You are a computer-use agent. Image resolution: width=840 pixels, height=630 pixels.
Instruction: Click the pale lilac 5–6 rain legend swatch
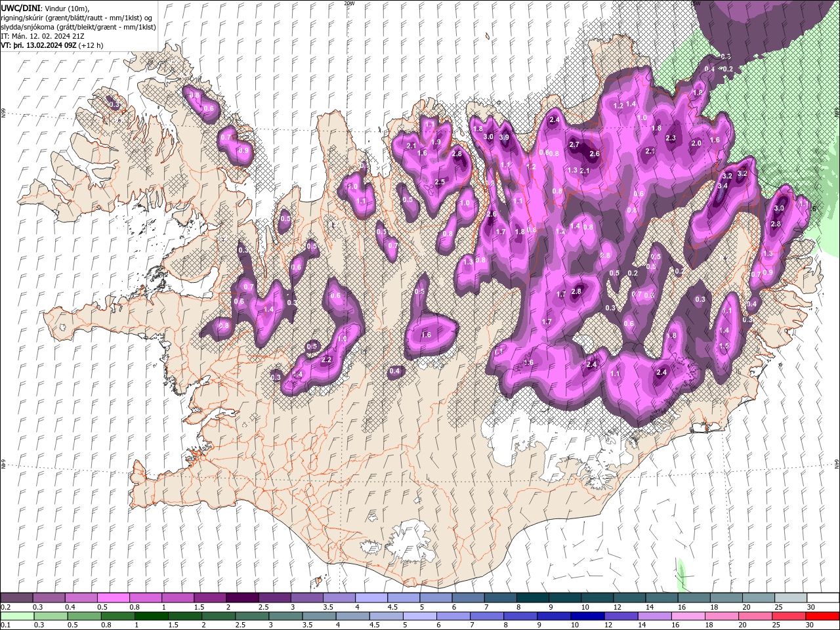click(421, 616)
